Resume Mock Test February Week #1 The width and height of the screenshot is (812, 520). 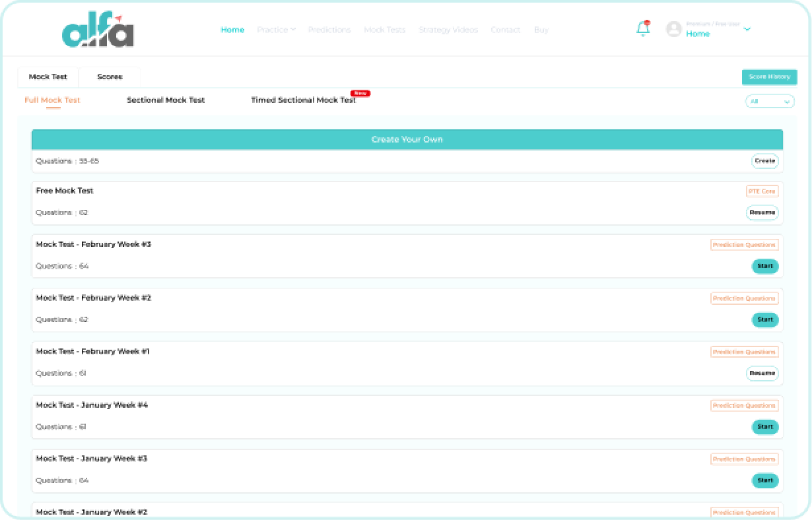[762, 373]
